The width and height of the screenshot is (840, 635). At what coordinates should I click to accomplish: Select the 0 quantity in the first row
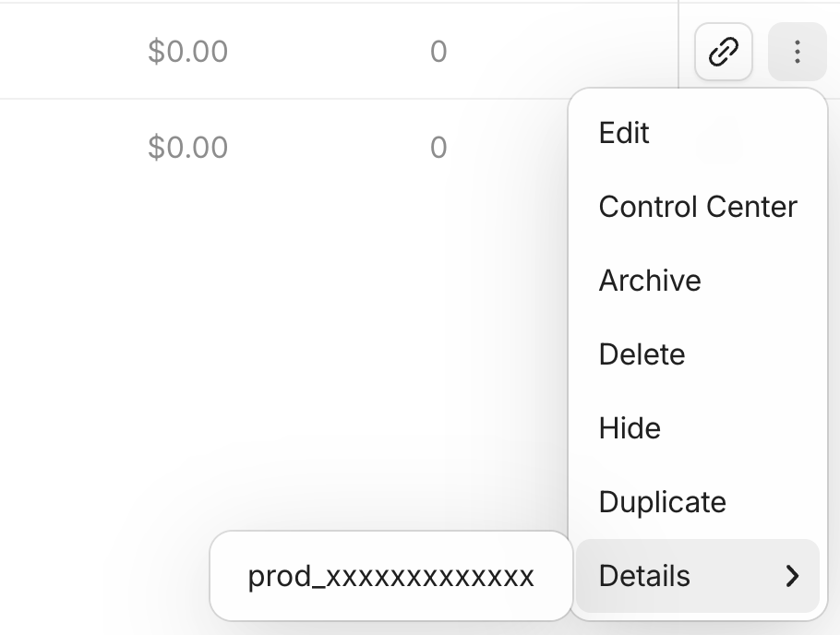click(438, 51)
